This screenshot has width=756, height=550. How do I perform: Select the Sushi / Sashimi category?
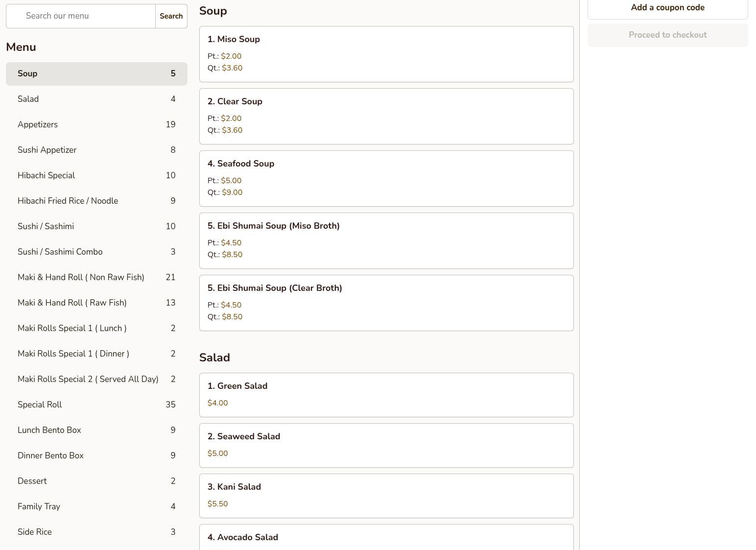tap(96, 227)
